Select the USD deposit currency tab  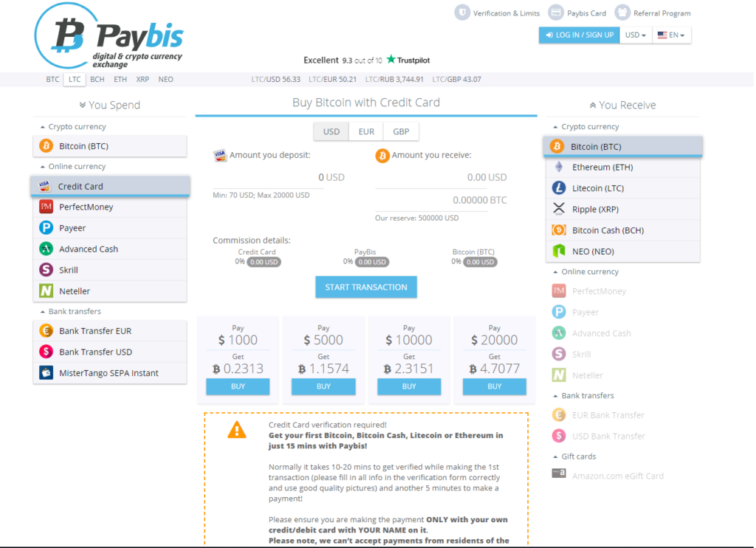coord(331,131)
